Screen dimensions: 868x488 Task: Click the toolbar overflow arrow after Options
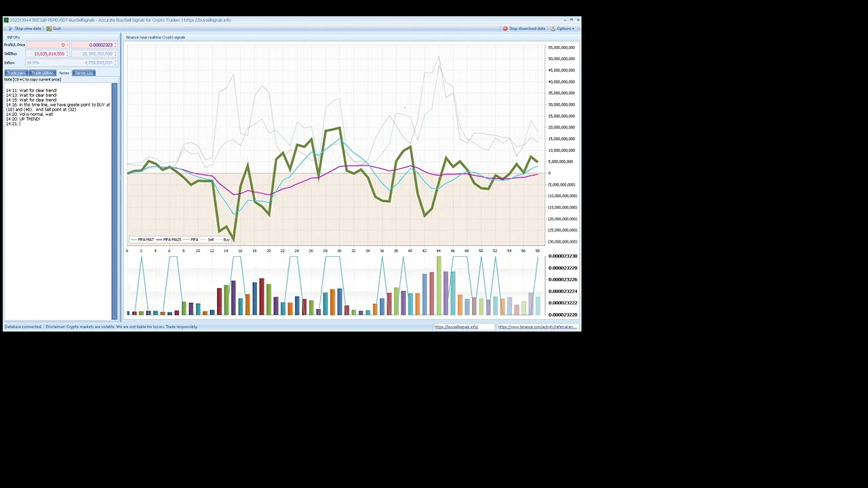pyautogui.click(x=578, y=28)
